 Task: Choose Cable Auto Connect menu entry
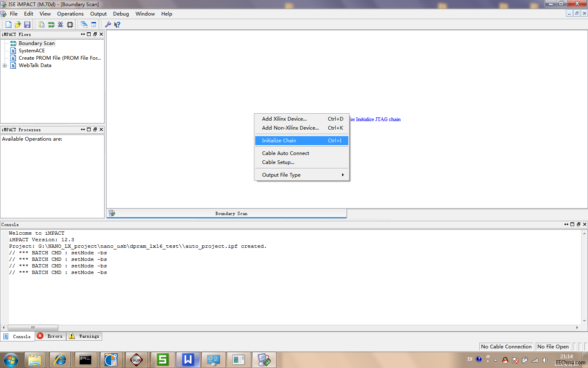pyautogui.click(x=302, y=153)
